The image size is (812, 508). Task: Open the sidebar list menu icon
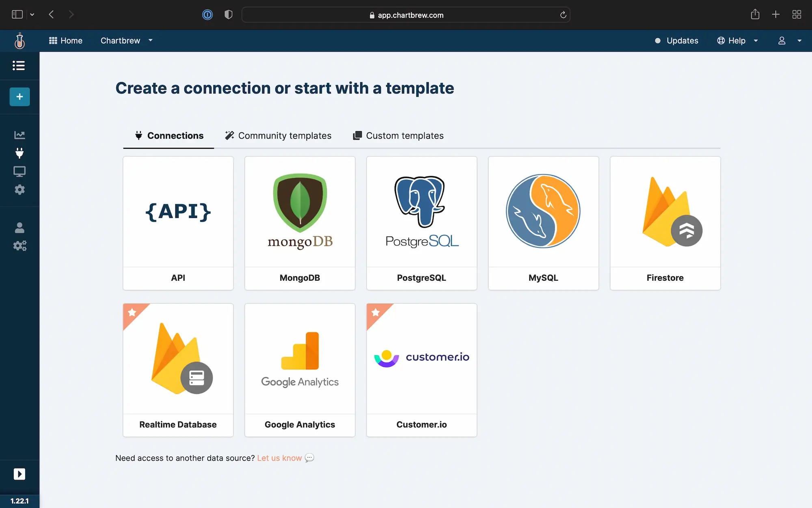[19, 65]
